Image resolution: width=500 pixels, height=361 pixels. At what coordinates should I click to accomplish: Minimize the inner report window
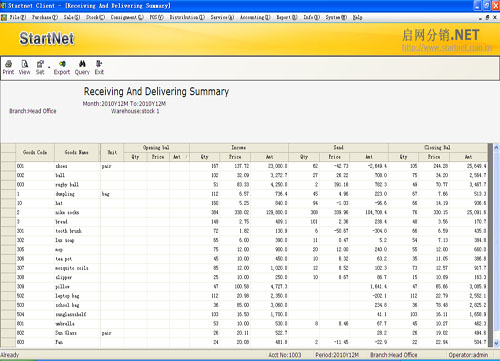pos(480,18)
